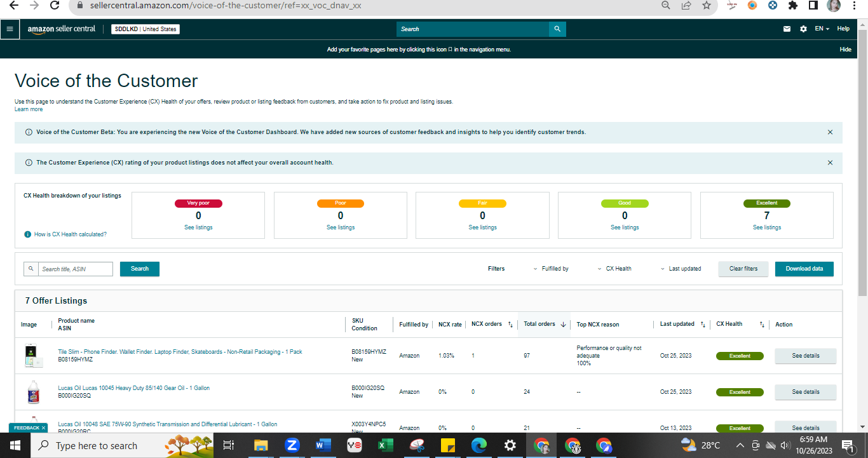Click Task View taskbar icon
868x458 pixels.
(x=229, y=445)
